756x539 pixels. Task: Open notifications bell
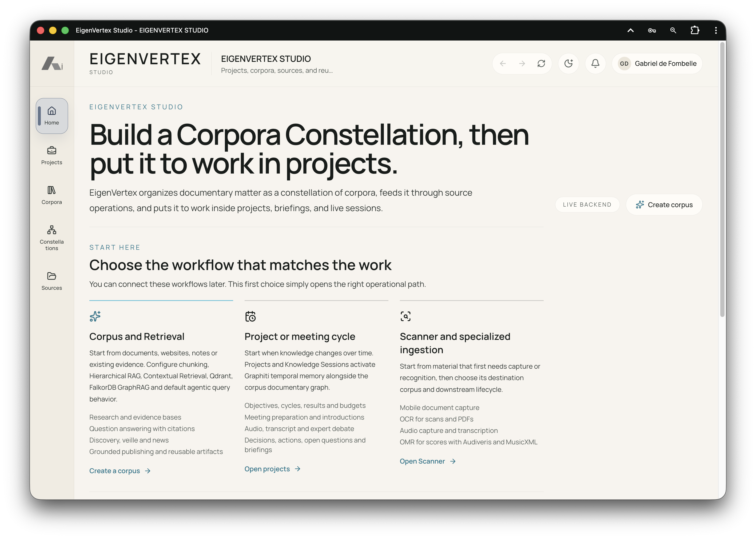point(596,63)
